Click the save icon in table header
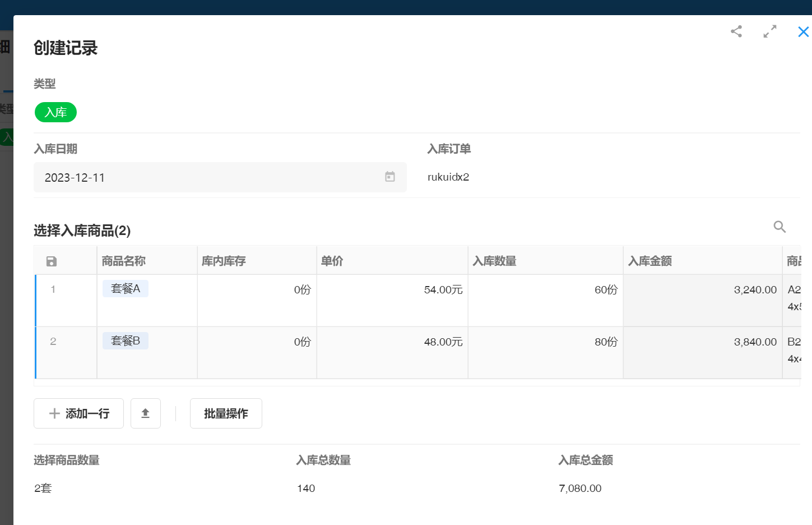This screenshot has height=525, width=812. tap(52, 261)
